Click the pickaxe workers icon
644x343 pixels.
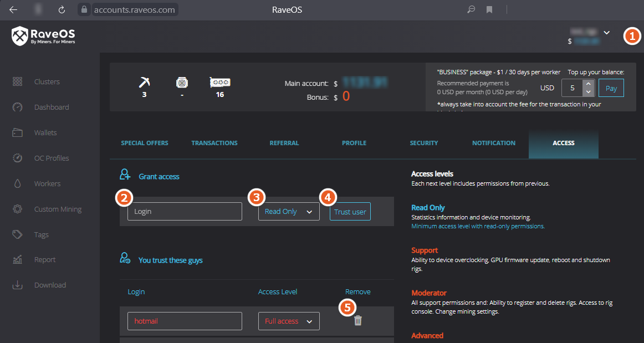(144, 83)
